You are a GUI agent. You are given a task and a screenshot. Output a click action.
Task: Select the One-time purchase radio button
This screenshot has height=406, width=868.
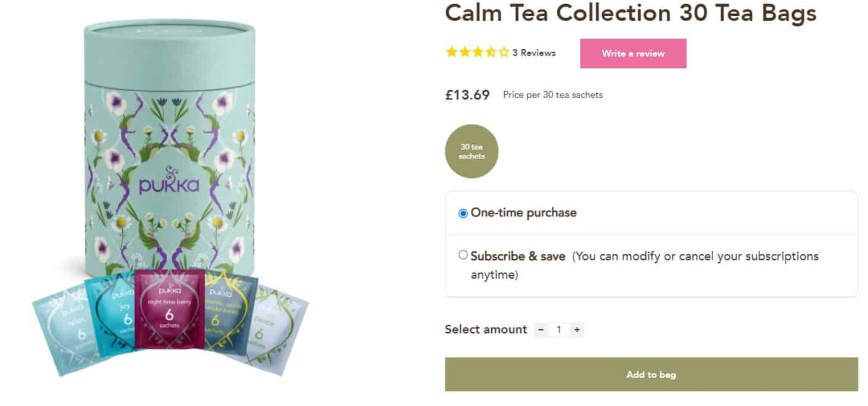463,213
